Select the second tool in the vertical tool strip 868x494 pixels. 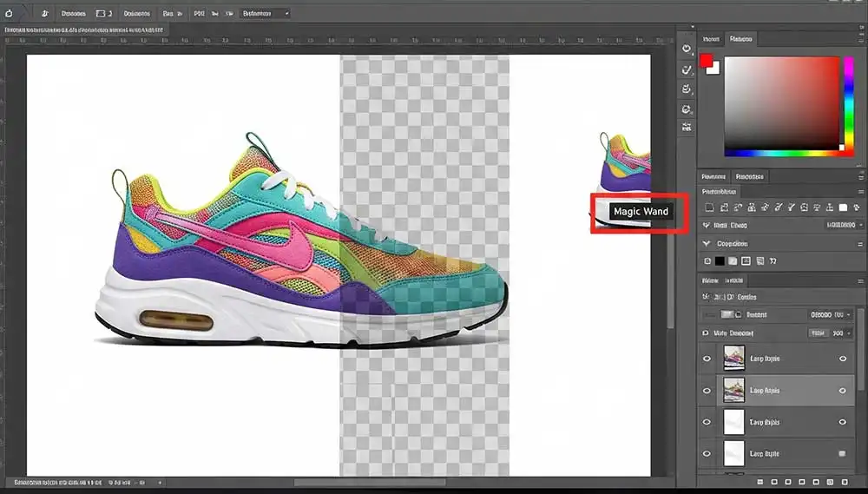[x=687, y=69]
